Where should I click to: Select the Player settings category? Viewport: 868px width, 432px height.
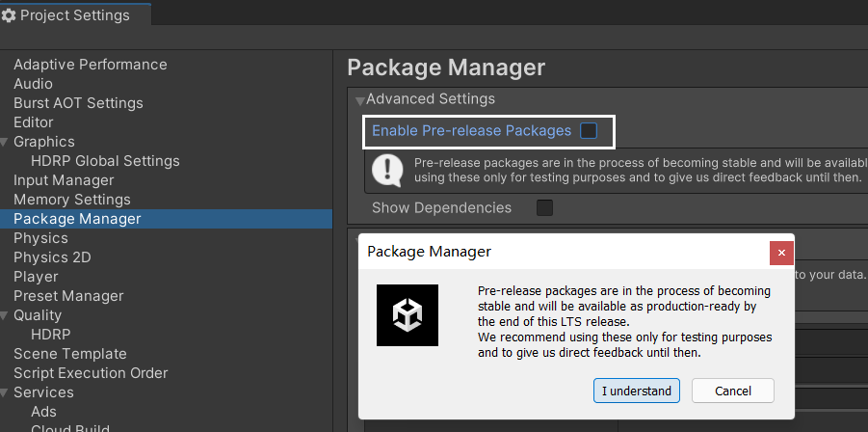pyautogui.click(x=36, y=277)
